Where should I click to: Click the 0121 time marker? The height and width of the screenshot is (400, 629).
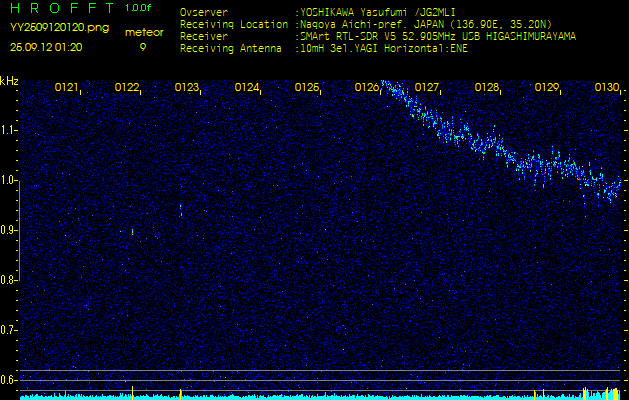click(x=67, y=88)
